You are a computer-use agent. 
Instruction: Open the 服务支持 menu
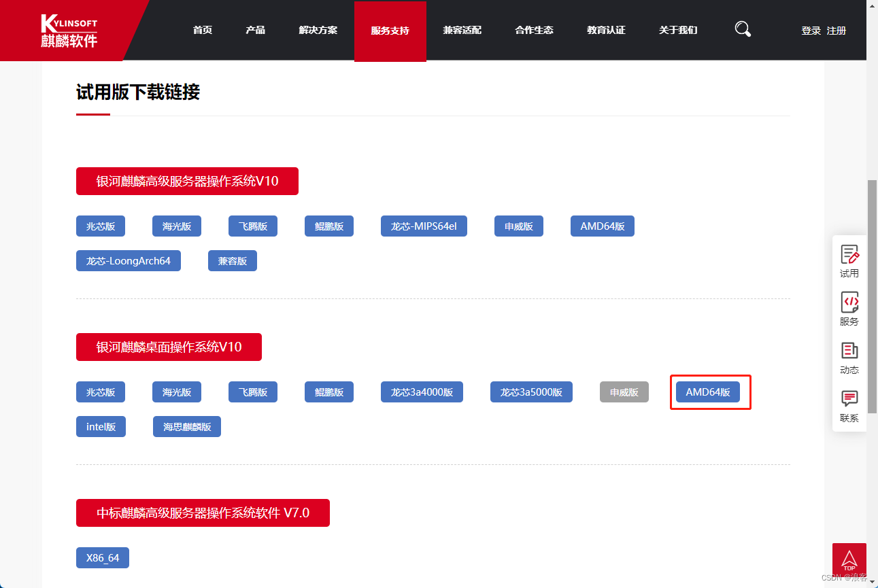click(390, 31)
